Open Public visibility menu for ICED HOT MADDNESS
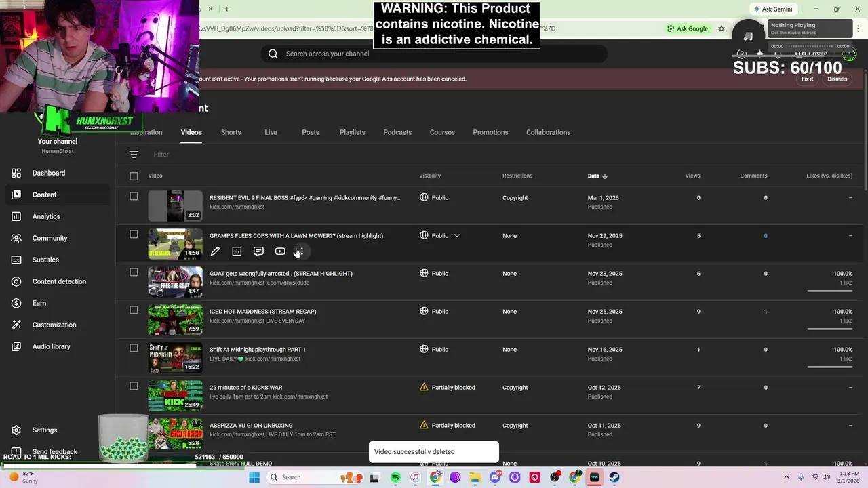868x488 pixels. [x=434, y=312]
